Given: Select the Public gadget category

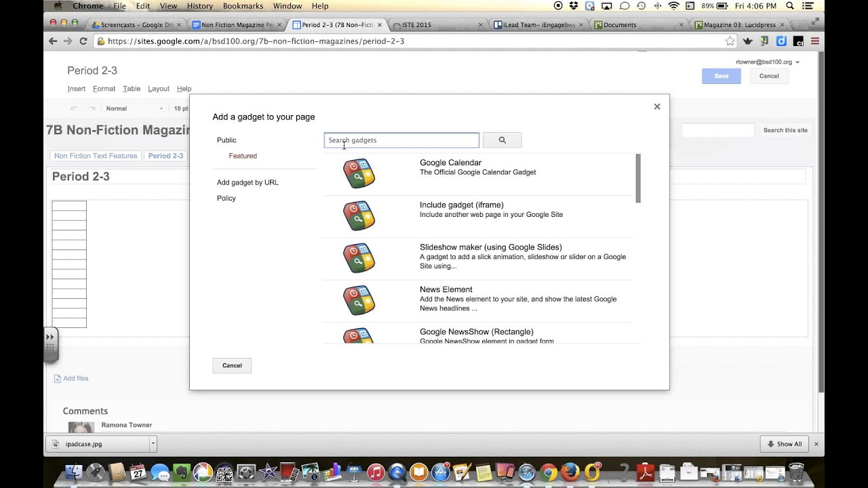Looking at the screenshot, I should tap(226, 140).
